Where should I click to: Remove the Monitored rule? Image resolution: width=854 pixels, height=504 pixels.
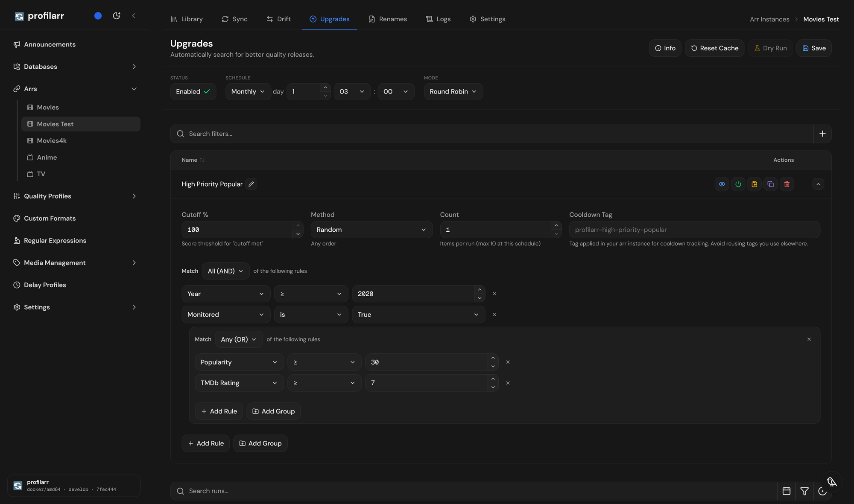pos(494,315)
